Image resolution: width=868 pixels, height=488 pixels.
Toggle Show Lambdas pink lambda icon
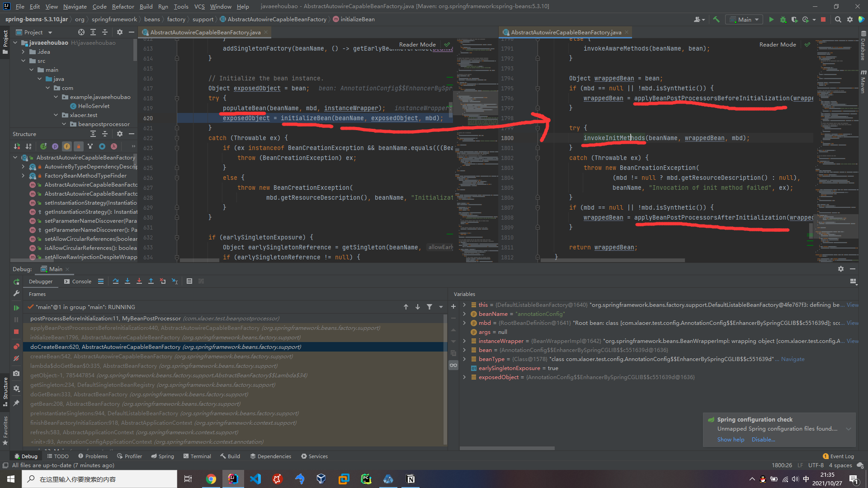coord(114,146)
